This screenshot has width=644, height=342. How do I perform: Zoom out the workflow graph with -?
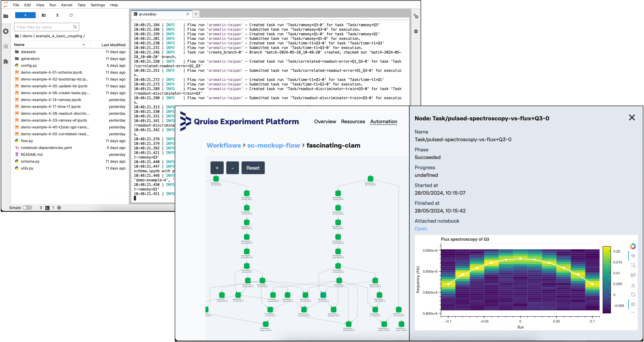pos(232,168)
